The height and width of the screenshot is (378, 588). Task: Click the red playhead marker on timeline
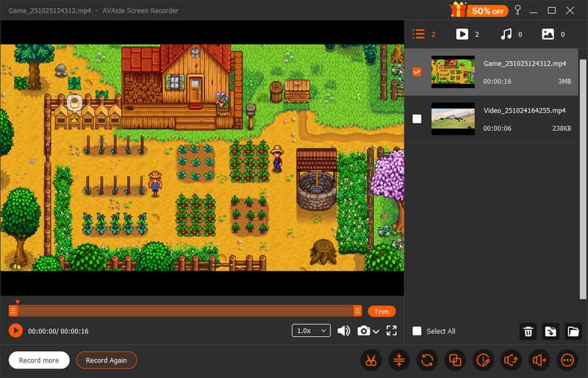tap(17, 302)
